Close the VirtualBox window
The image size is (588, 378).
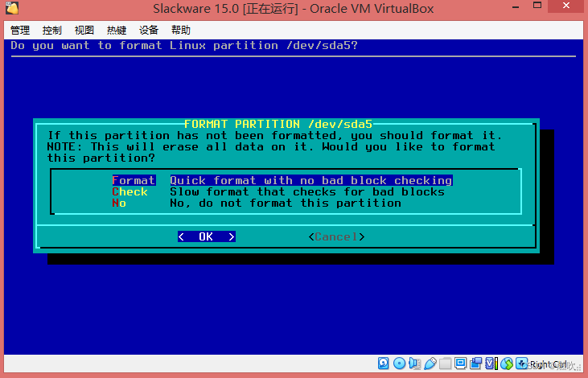coord(566,6)
